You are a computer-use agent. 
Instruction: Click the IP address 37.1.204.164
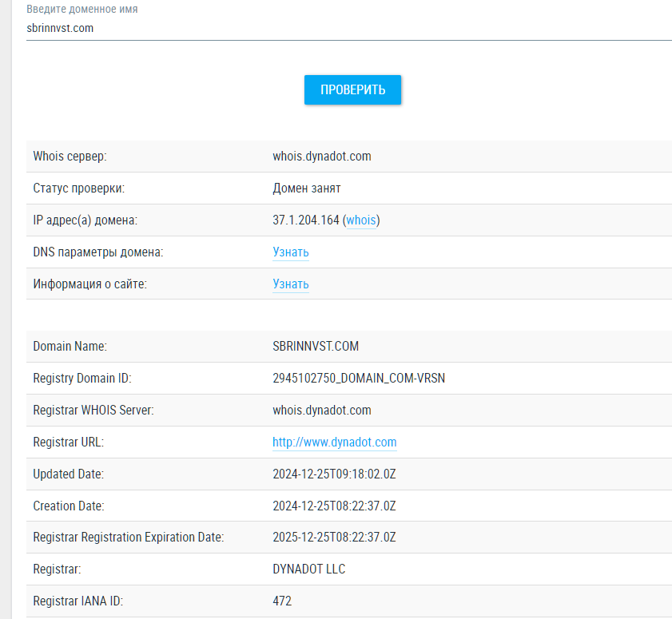tap(305, 220)
